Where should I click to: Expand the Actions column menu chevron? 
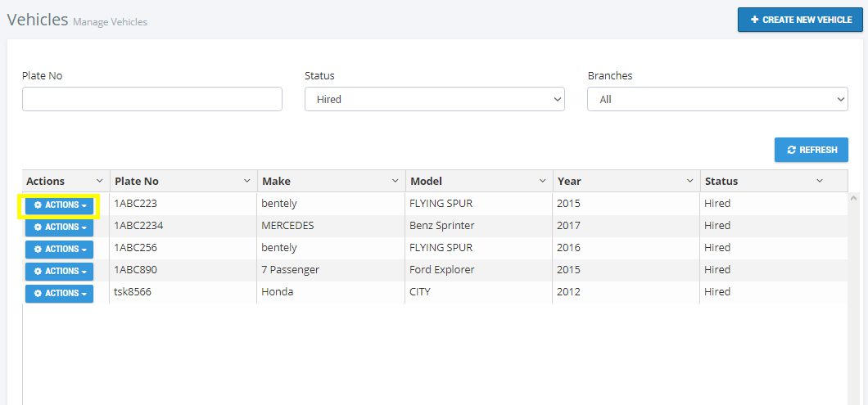[99, 181]
